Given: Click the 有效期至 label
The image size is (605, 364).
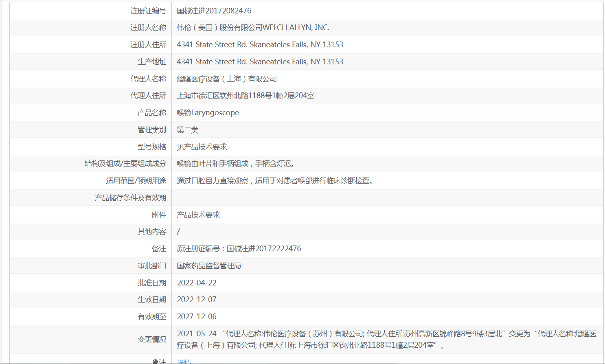Looking at the screenshot, I should pos(152,317).
